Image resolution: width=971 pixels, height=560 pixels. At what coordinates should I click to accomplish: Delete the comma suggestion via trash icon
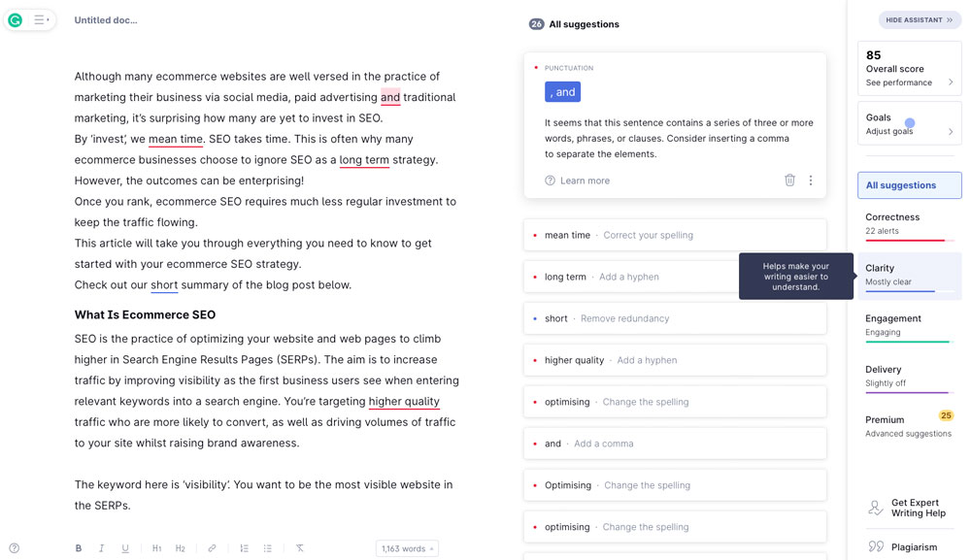pyautogui.click(x=789, y=181)
